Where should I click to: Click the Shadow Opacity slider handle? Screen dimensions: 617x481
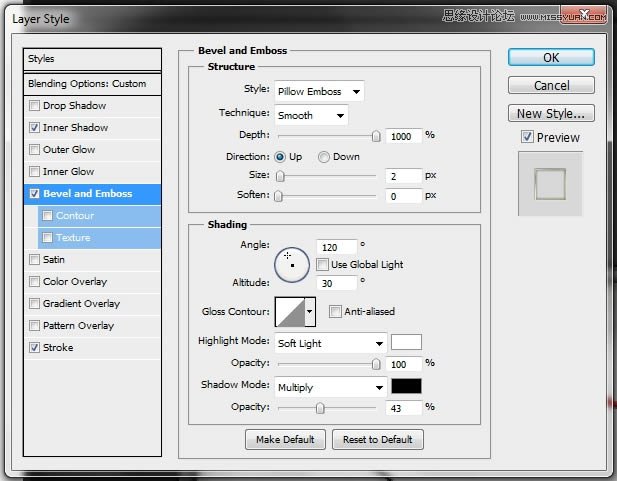click(320, 408)
